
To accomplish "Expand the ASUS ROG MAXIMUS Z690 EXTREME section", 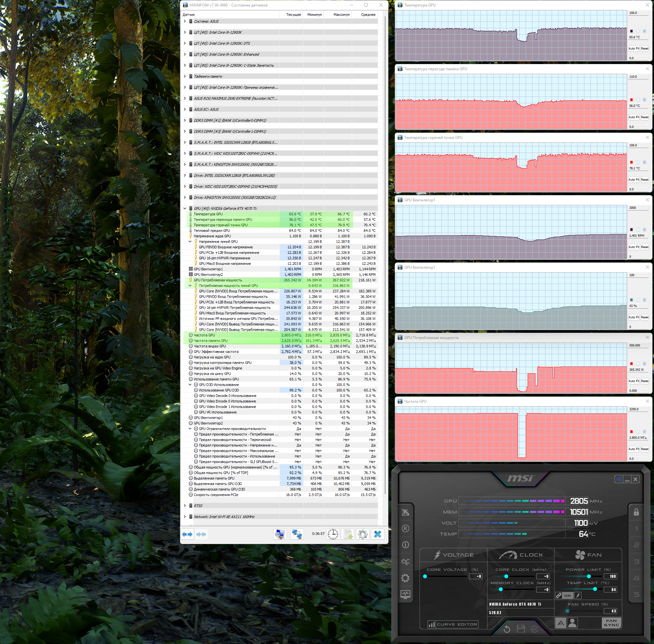I will (x=185, y=98).
